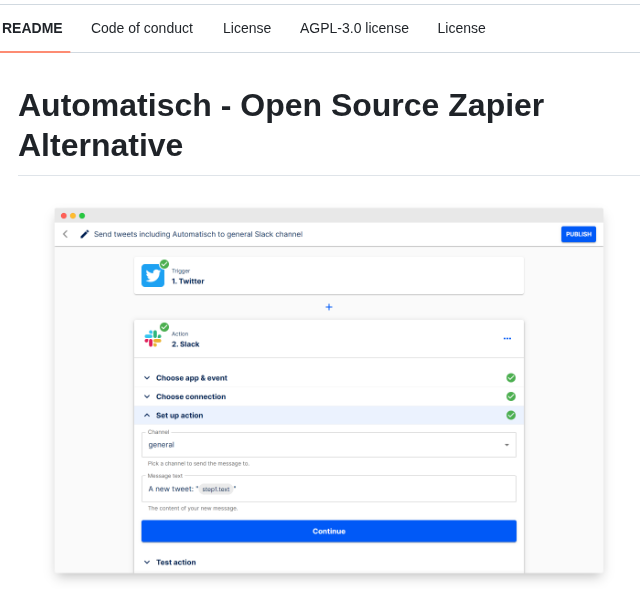
Task: Click the pencil edit icon by flow name
Action: pyautogui.click(x=84, y=234)
